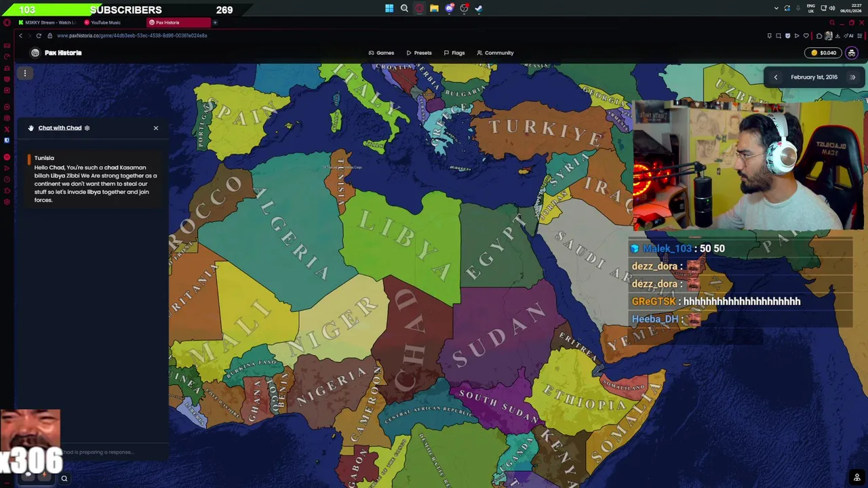The height and width of the screenshot is (488, 868).
Task: Expand the system tray hidden icons chevron
Action: tap(776, 9)
